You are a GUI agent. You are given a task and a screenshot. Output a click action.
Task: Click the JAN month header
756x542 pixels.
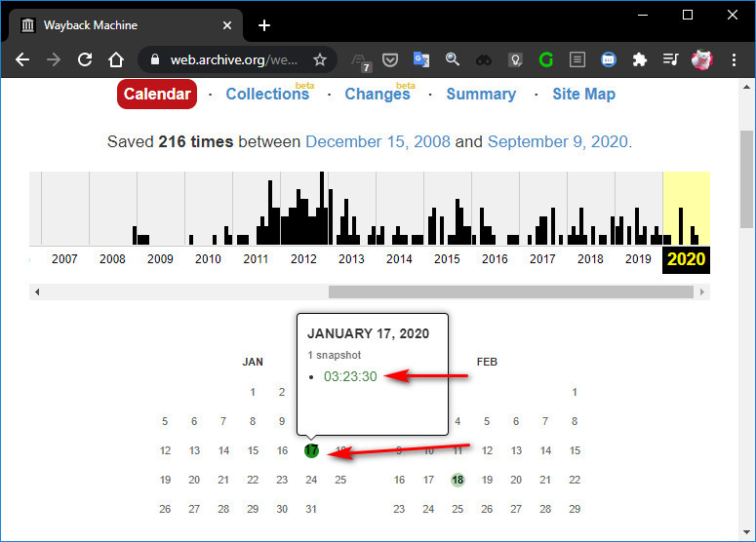coord(253,362)
